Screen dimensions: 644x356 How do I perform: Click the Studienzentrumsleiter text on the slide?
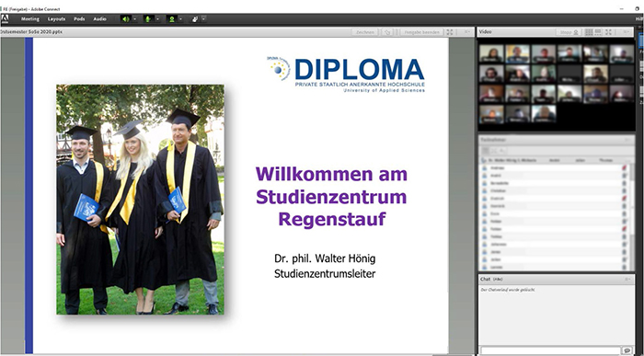(325, 273)
